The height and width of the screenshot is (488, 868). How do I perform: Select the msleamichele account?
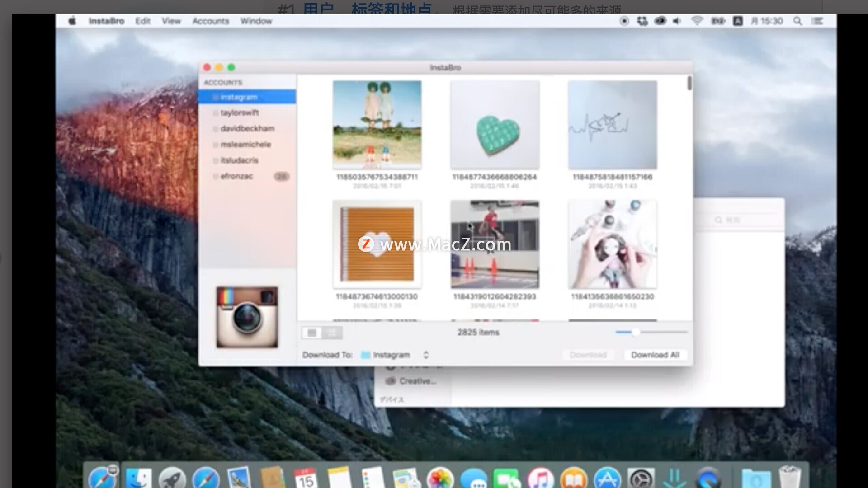click(247, 144)
